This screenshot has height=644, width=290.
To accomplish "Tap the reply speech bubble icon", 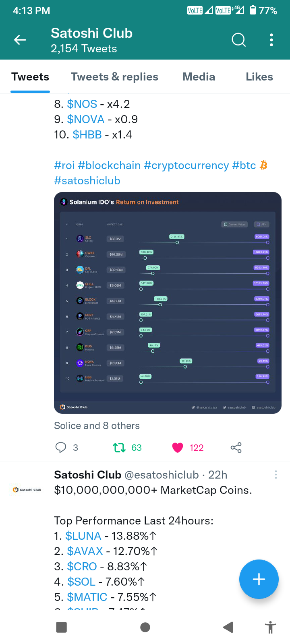I will [61, 448].
